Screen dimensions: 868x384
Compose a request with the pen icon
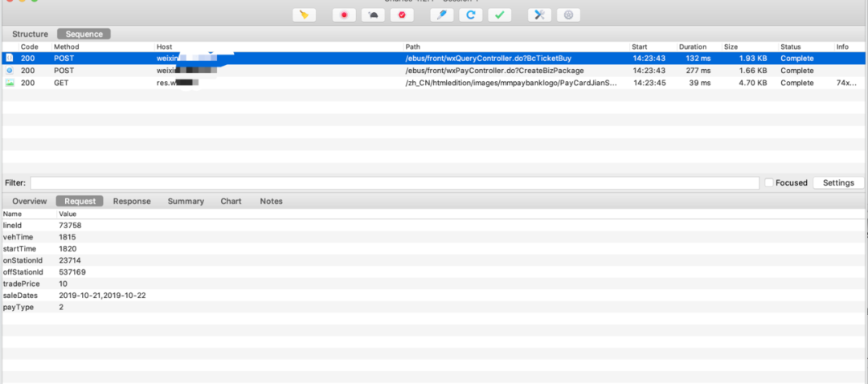(442, 15)
